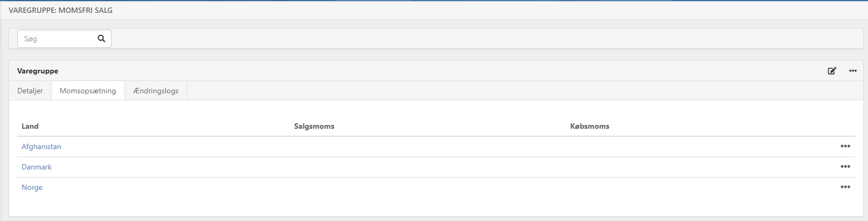This screenshot has height=221, width=868.
Task: Click the Land column header
Action: pos(30,126)
